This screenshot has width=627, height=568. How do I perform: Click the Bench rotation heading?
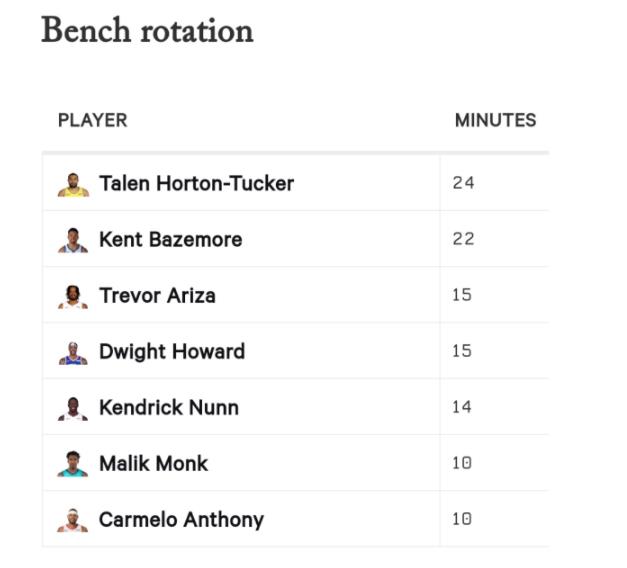tap(147, 30)
